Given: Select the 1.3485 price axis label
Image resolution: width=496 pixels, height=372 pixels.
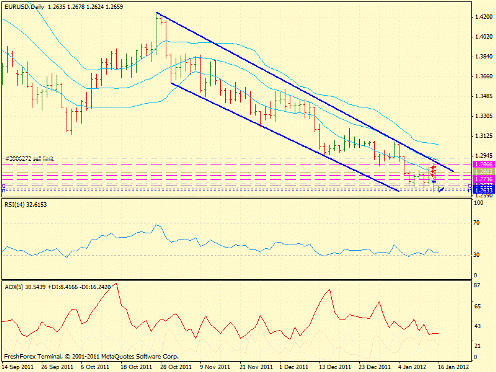Looking at the screenshot, I should [484, 96].
